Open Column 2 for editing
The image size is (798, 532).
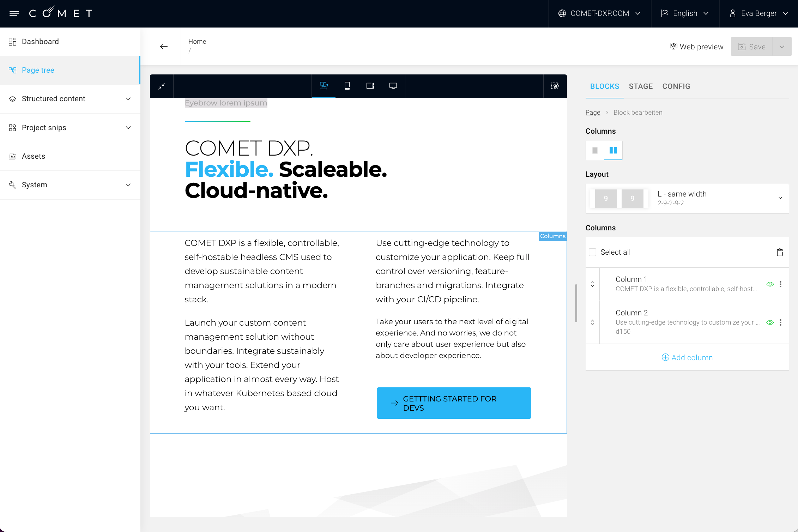tap(687, 322)
